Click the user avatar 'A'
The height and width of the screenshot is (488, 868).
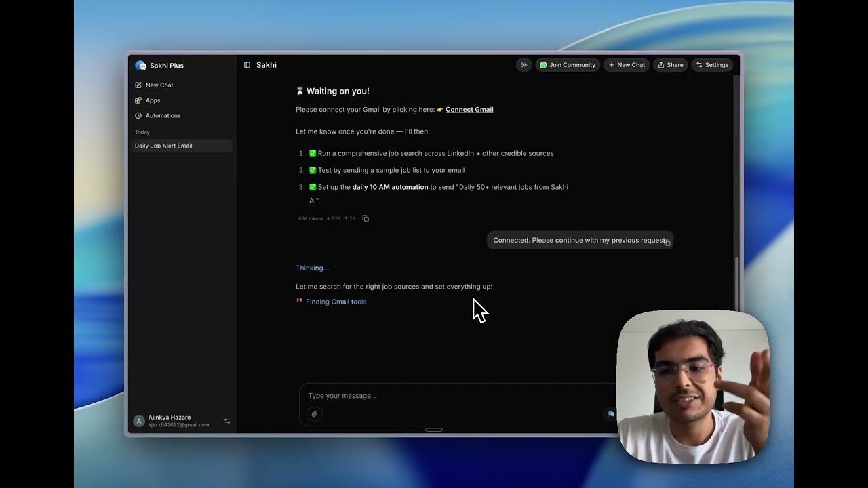coord(139,421)
